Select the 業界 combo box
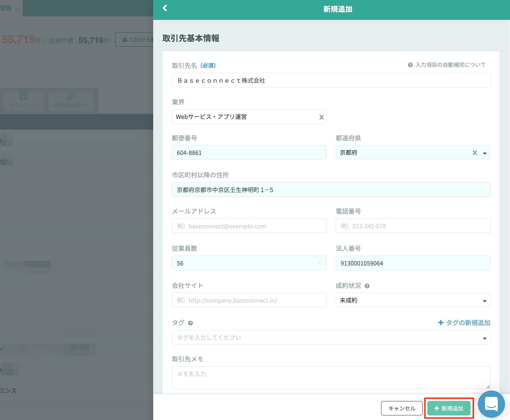This screenshot has width=510, height=420. pos(249,117)
